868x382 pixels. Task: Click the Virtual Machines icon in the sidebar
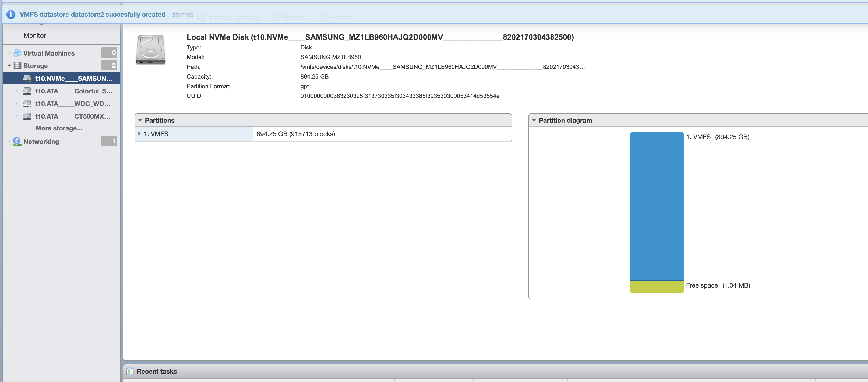tap(17, 53)
